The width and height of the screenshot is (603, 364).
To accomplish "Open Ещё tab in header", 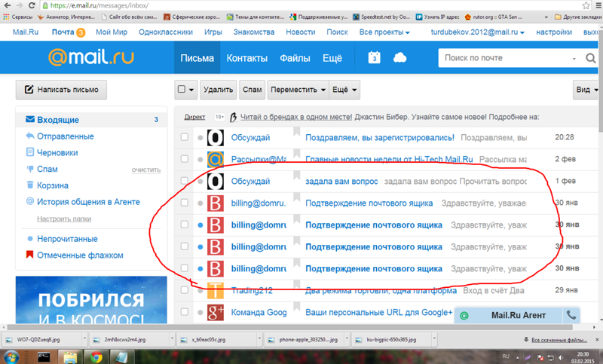I will click(332, 58).
